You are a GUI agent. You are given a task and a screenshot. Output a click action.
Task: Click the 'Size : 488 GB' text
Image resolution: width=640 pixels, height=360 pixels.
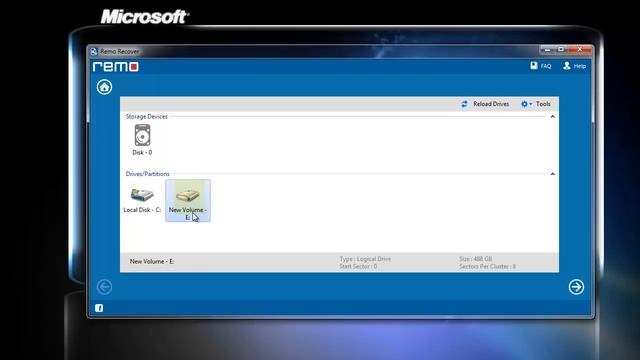[x=476, y=259]
